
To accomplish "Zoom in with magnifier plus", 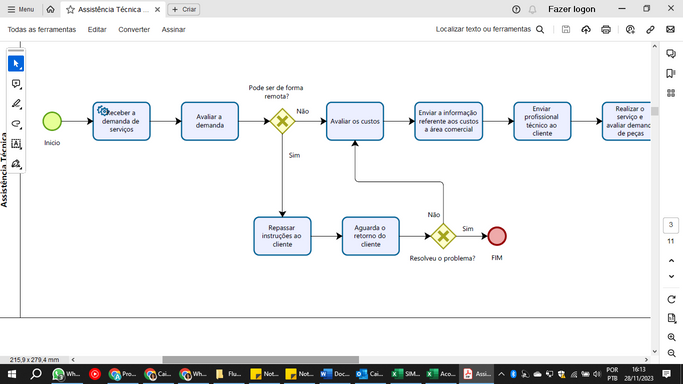I will 671,337.
